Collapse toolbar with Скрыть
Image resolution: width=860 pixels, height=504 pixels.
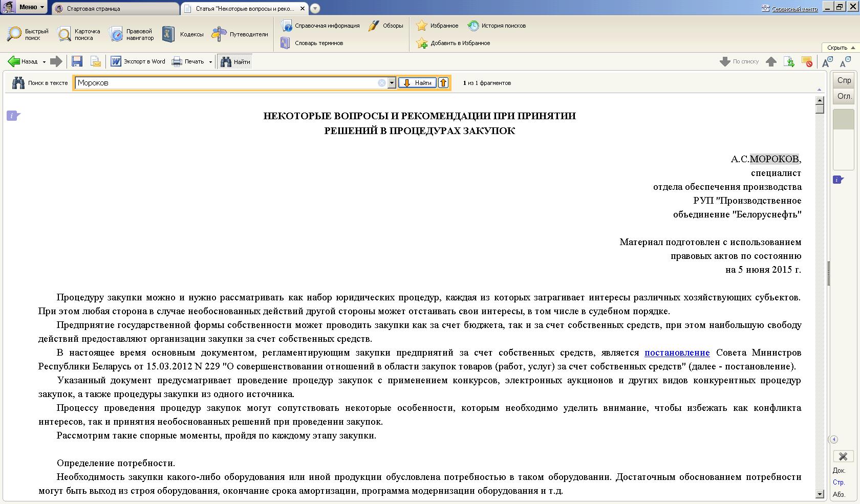(840, 48)
